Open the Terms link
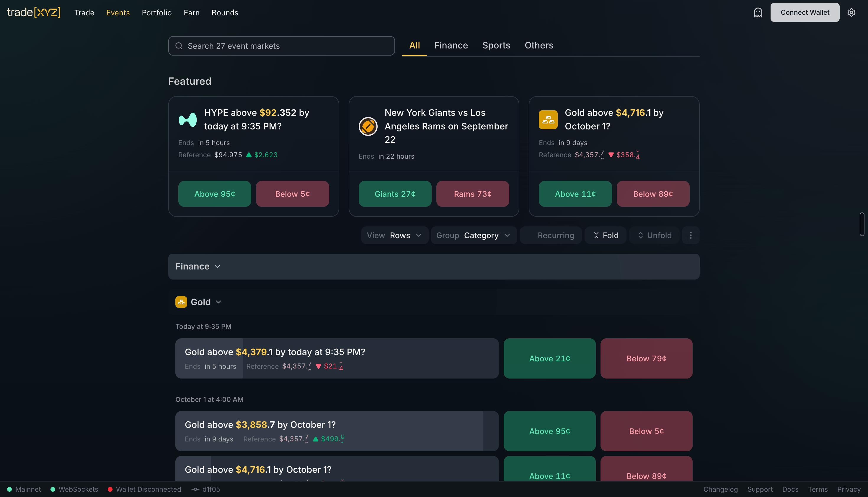Viewport: 868px width, 497px height. click(x=818, y=489)
